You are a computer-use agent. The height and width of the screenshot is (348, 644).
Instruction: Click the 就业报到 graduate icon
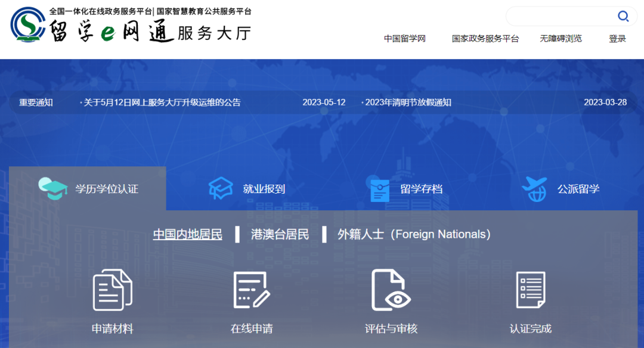click(221, 188)
